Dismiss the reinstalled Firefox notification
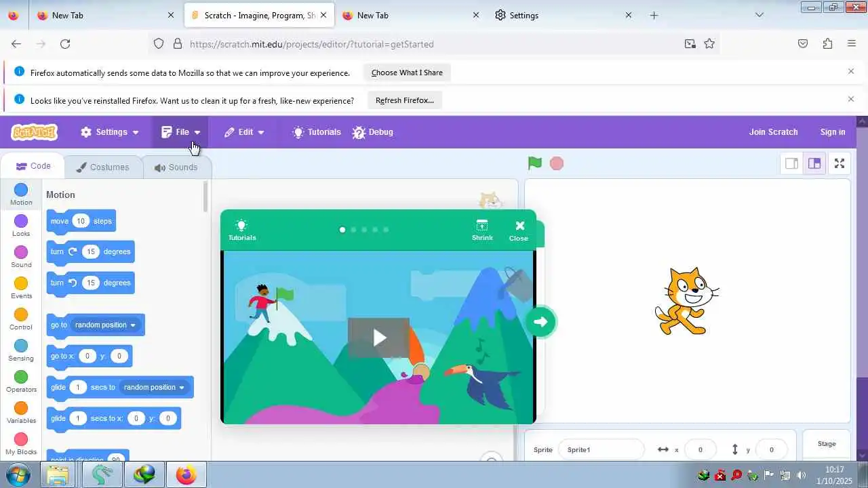 coord(851,99)
